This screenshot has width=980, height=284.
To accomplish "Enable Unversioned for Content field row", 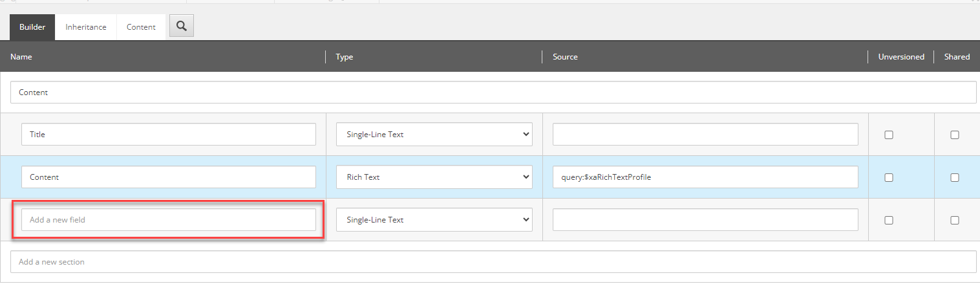I will point(889,177).
